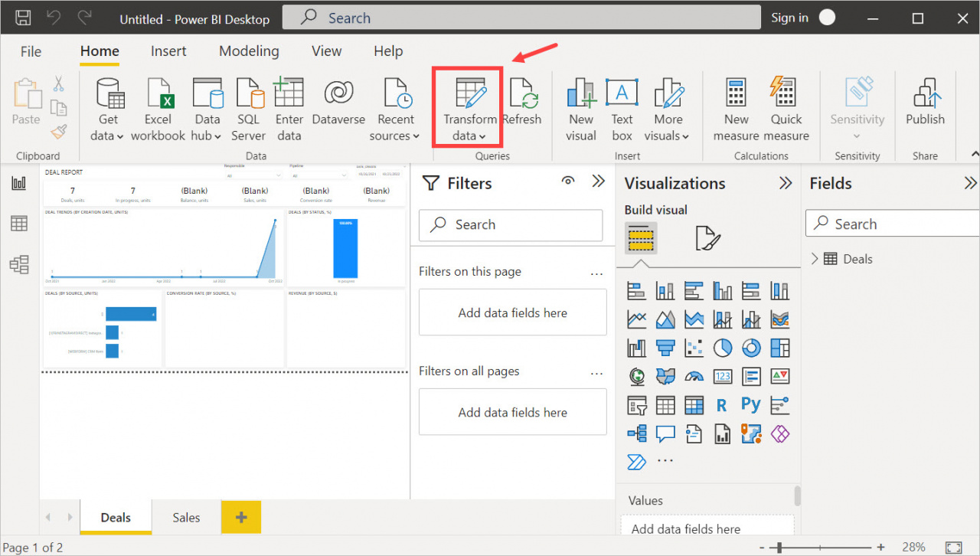
Task: Select the Q&A speech bubble visual
Action: [x=665, y=434]
